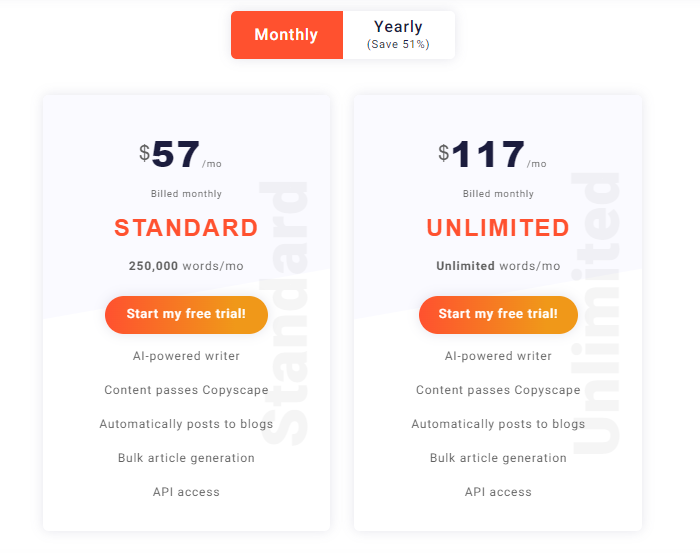Click the UNLIMITED plan heading

pos(498,228)
